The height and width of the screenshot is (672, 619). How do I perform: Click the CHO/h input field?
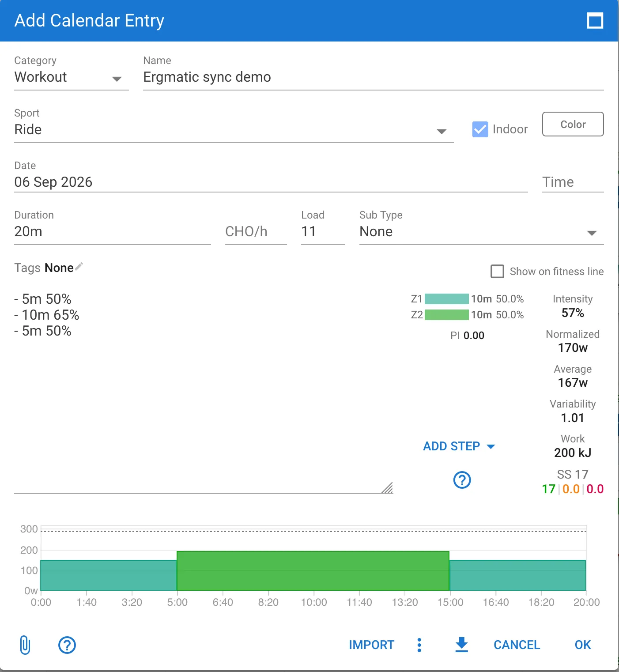[256, 232]
